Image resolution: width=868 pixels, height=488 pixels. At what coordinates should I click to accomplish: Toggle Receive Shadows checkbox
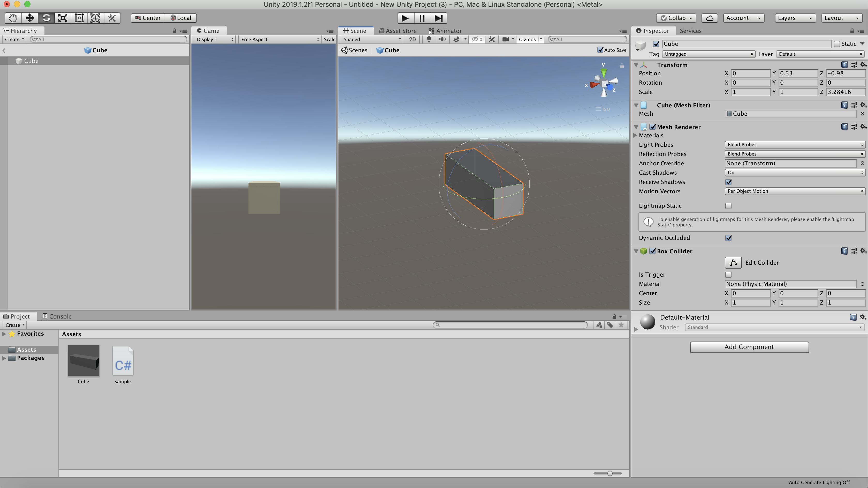click(x=728, y=182)
